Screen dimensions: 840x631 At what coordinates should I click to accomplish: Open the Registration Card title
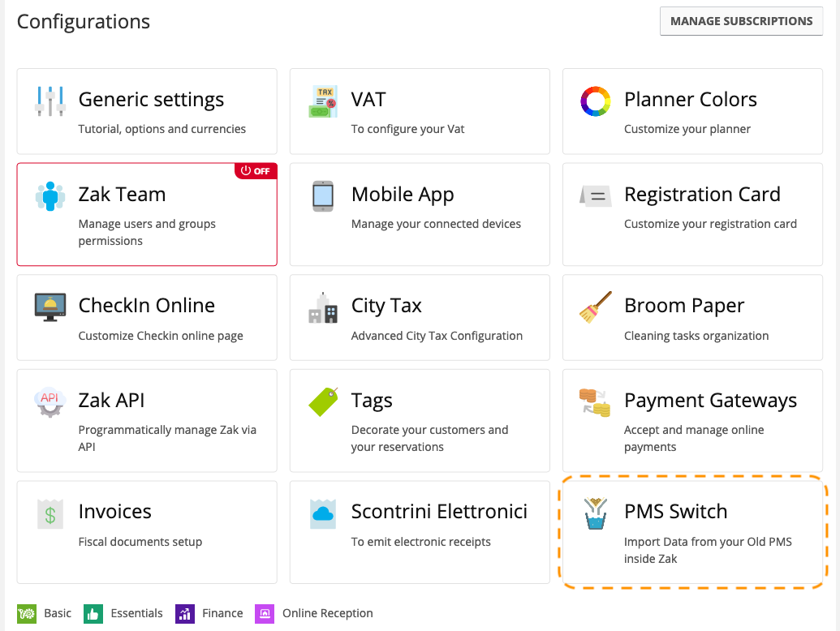click(x=702, y=195)
